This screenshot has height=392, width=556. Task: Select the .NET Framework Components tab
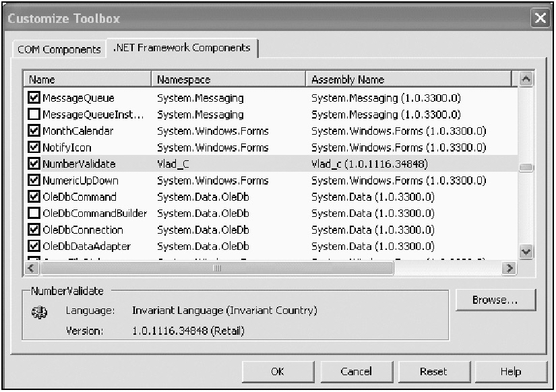[182, 48]
